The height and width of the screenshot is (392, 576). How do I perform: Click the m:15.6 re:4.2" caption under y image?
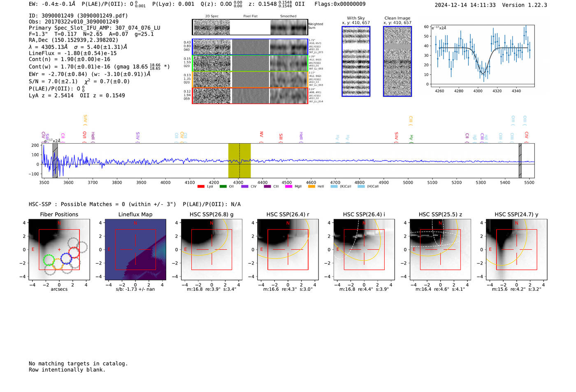pyautogui.click(x=516, y=289)
